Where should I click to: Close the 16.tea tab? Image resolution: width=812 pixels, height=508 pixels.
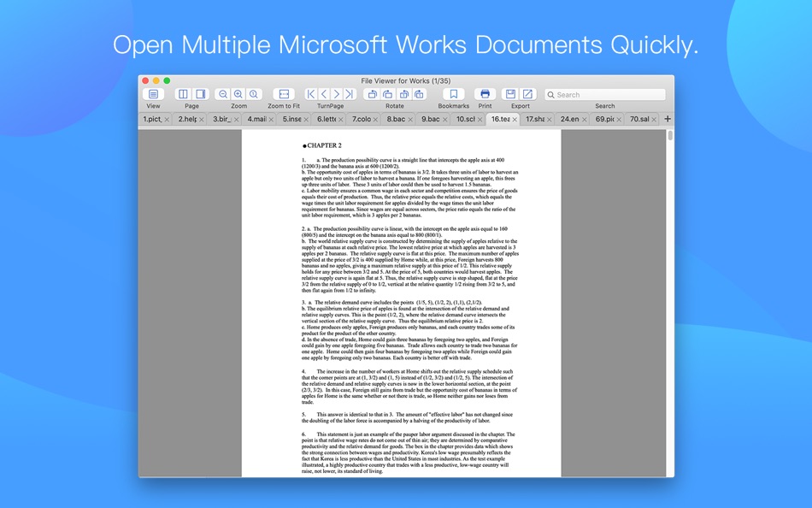click(515, 119)
